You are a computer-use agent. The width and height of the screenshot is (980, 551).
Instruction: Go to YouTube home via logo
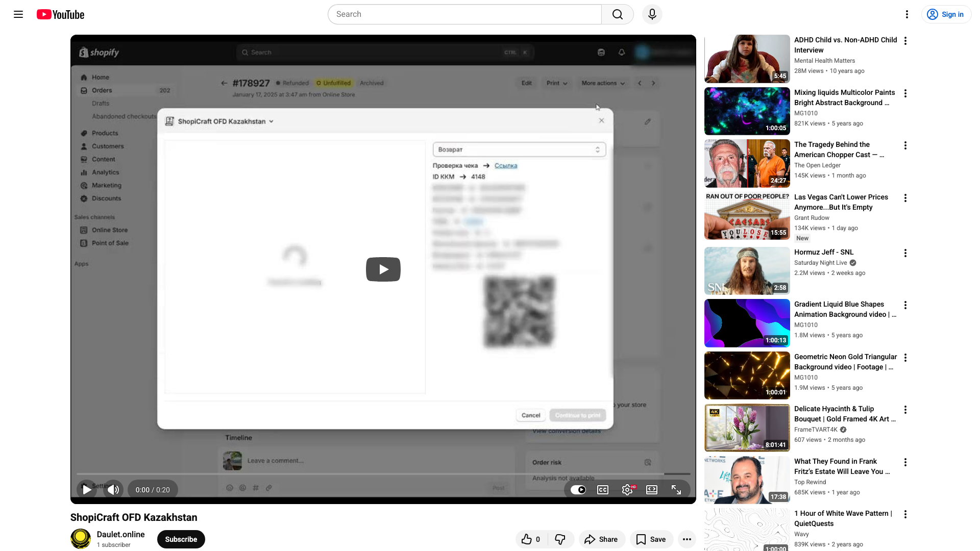tap(60, 14)
